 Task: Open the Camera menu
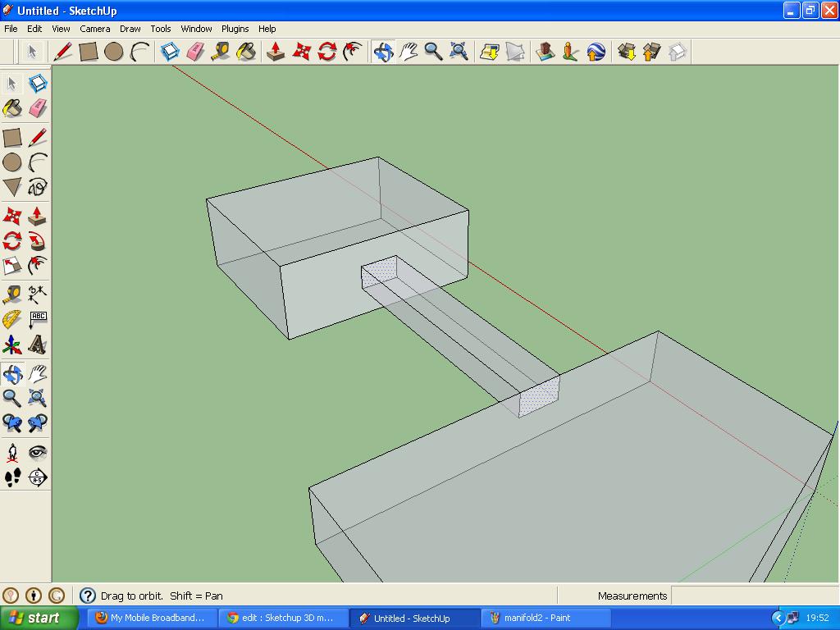tap(95, 29)
